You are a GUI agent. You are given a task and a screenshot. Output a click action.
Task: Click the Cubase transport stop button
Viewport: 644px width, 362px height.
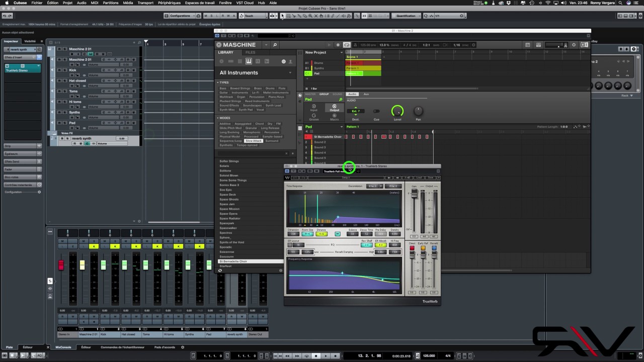point(316,356)
